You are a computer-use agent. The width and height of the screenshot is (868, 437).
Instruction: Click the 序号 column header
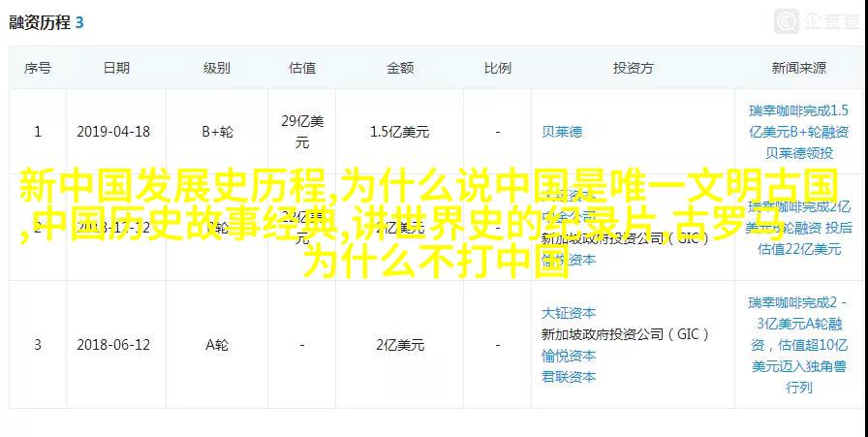[38, 68]
